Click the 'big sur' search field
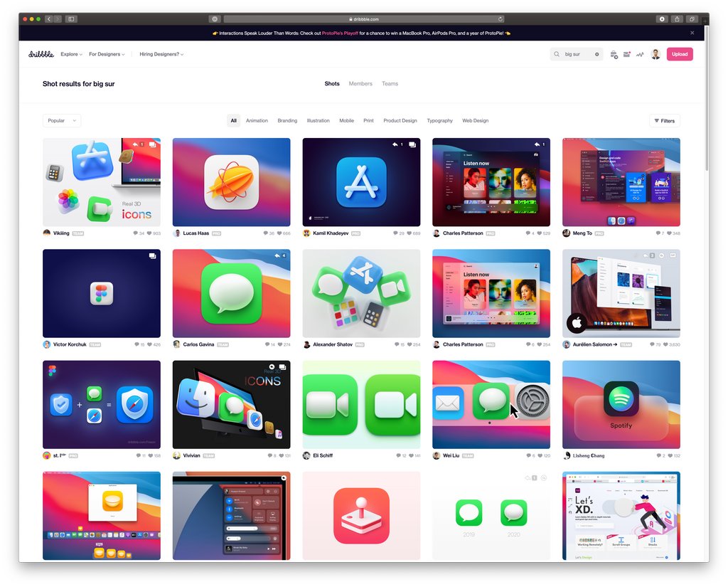Screen dimensions: 728x587 tap(577, 54)
